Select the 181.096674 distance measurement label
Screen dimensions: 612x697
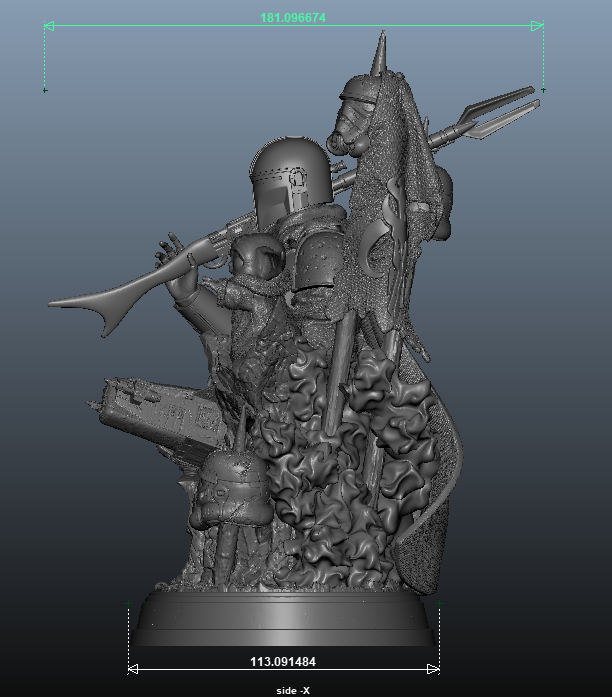click(x=293, y=18)
